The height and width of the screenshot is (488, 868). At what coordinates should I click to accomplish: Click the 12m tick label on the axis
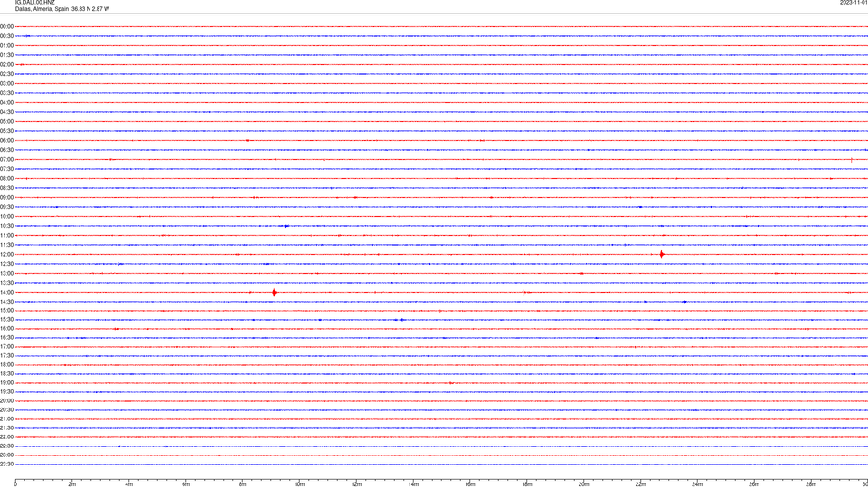point(356,484)
